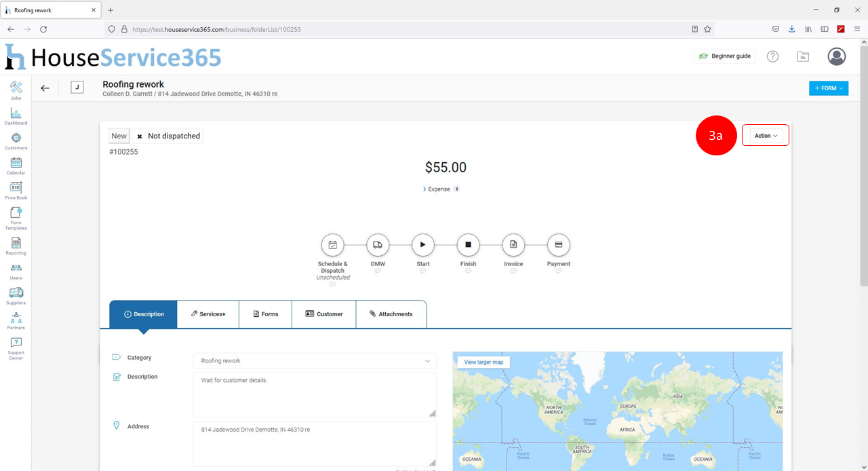This screenshot has width=868, height=471.
Task: Open the Jobs section in sidebar
Action: tap(16, 88)
